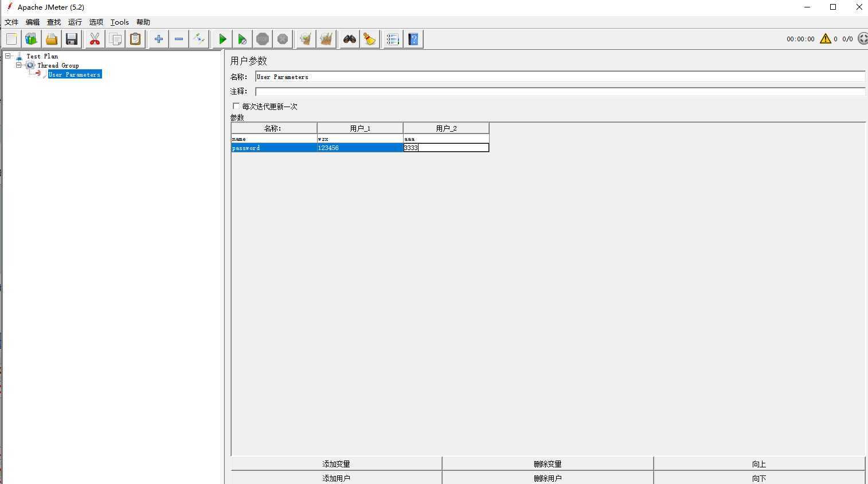The width and height of the screenshot is (868, 484).
Task: Expand all nodes with plus icon
Action: (159, 39)
